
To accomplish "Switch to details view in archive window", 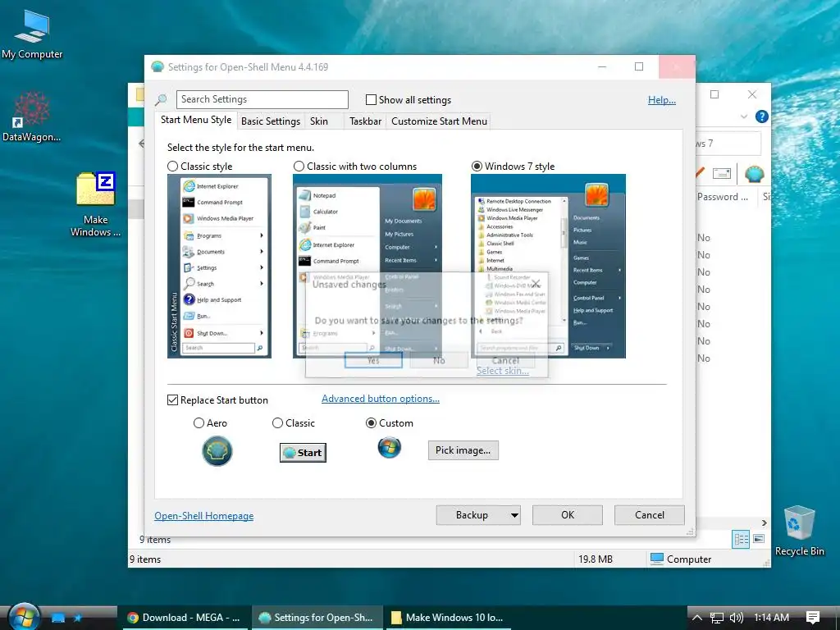I will 741,540.
